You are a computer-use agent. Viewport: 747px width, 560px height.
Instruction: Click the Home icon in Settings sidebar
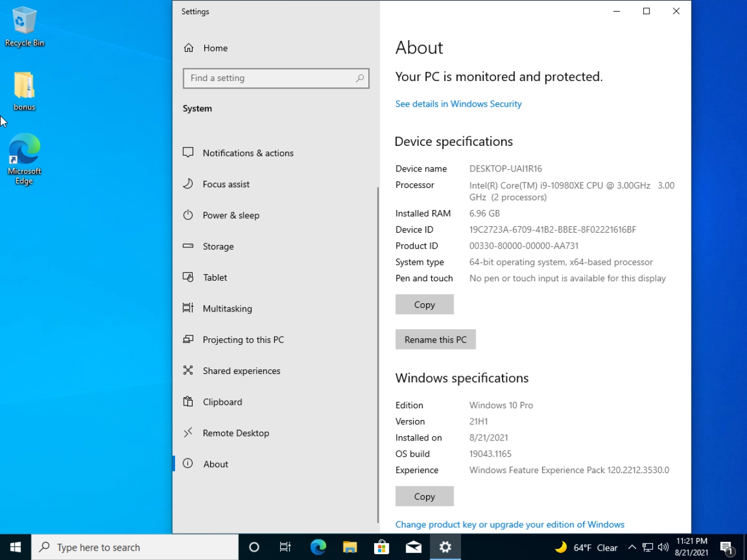(x=189, y=48)
